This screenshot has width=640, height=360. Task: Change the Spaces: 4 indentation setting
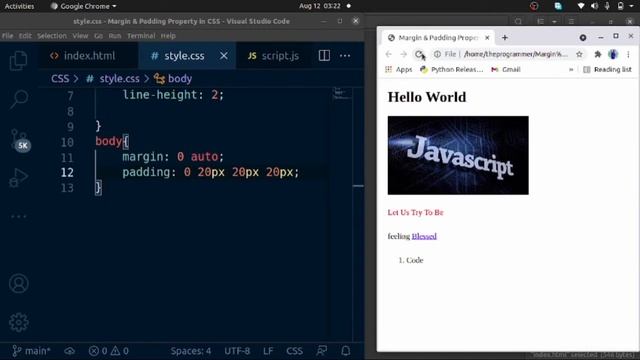[191, 351]
